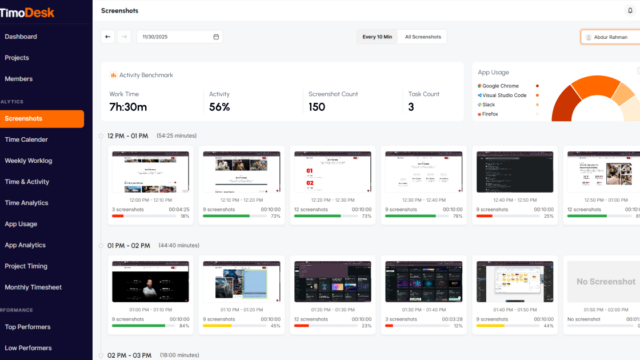Go to App Usage page
Viewport: 640px width, 360px height.
(21, 224)
